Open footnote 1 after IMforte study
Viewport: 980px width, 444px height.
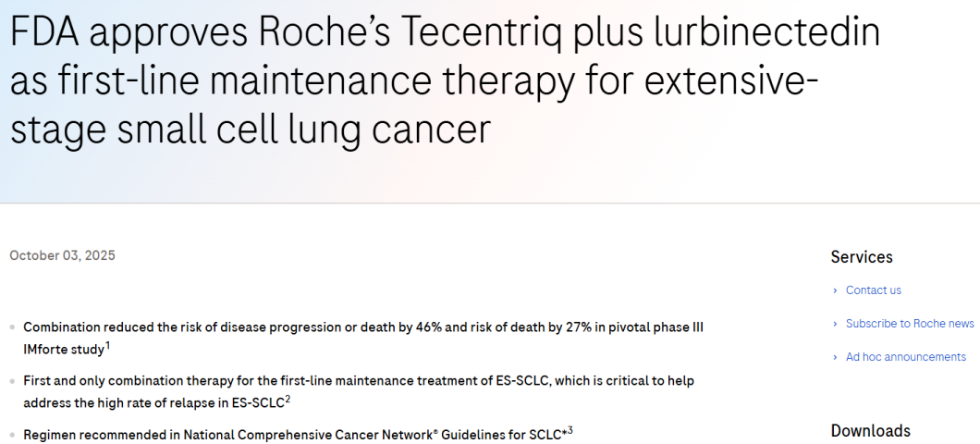click(107, 346)
